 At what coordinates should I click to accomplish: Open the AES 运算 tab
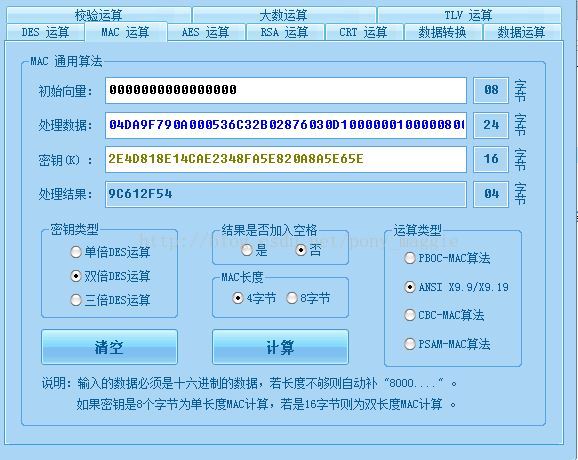(x=206, y=32)
